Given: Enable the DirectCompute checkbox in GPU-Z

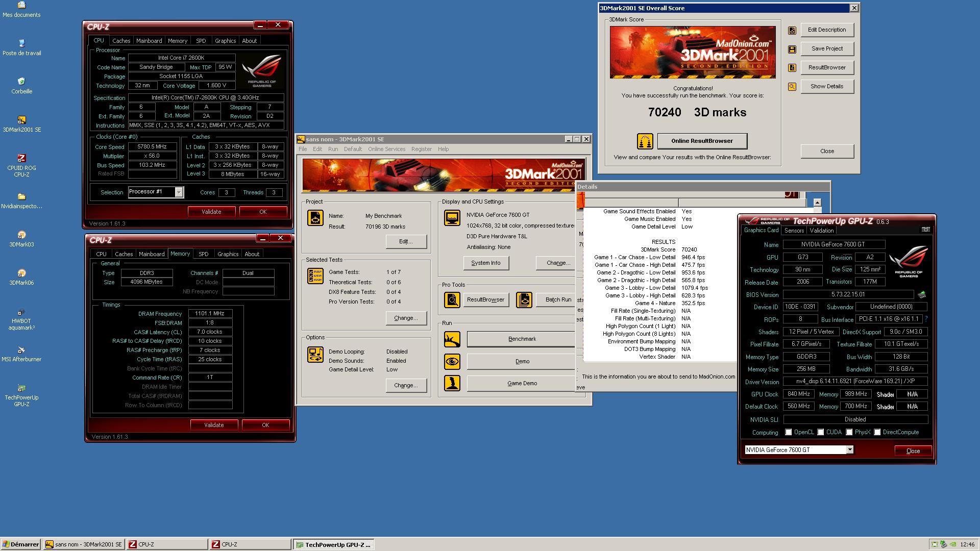Looking at the screenshot, I should pos(877,433).
